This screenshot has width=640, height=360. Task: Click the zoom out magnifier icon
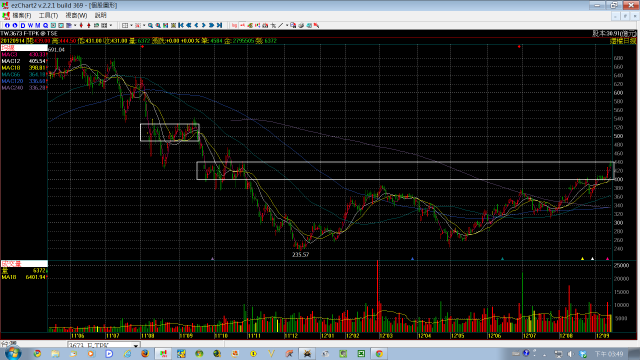(158, 25)
